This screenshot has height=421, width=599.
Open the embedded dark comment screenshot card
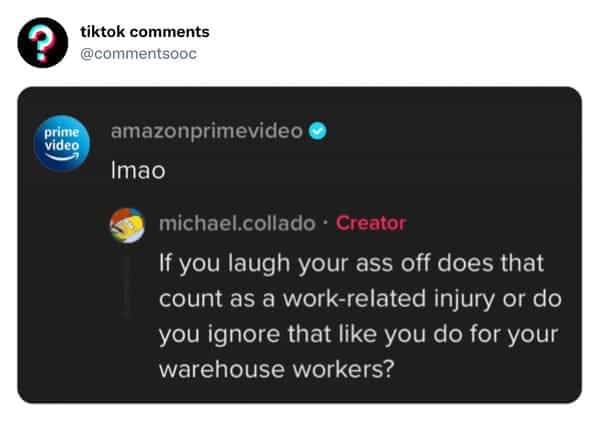(300, 245)
